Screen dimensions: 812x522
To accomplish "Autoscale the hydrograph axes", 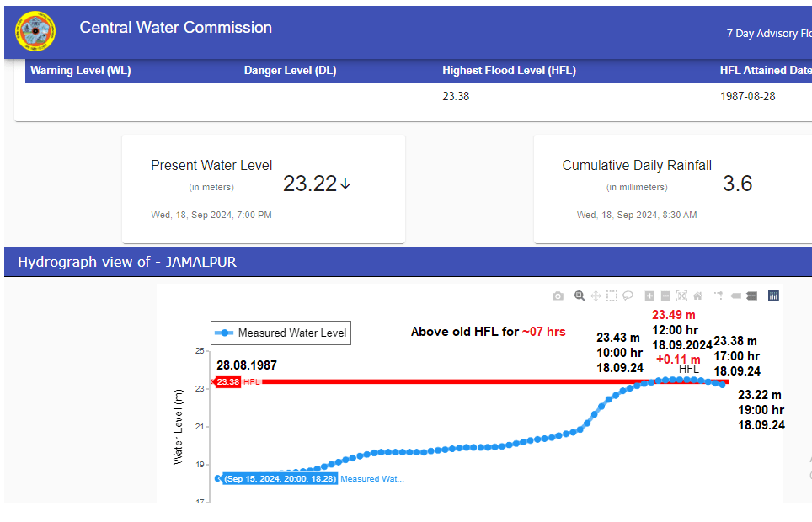I will tap(682, 296).
